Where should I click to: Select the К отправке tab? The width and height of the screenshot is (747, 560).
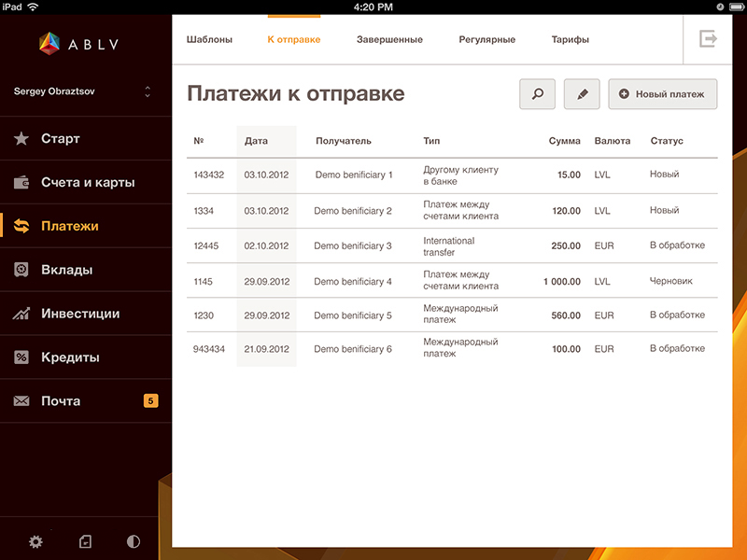(294, 39)
